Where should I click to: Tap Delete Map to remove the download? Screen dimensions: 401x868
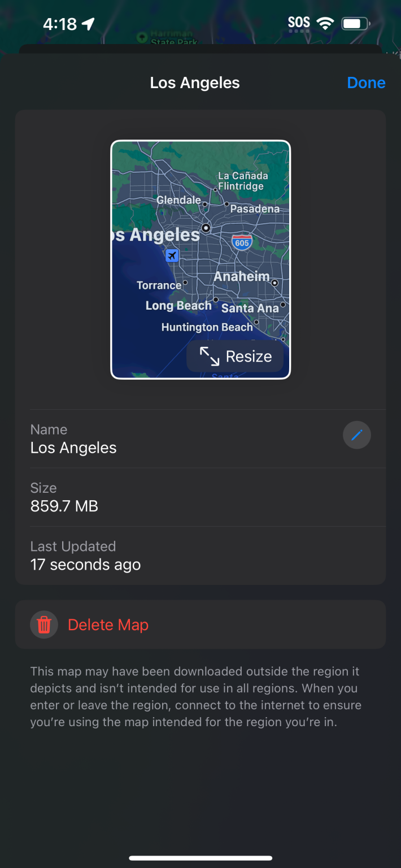coord(108,624)
